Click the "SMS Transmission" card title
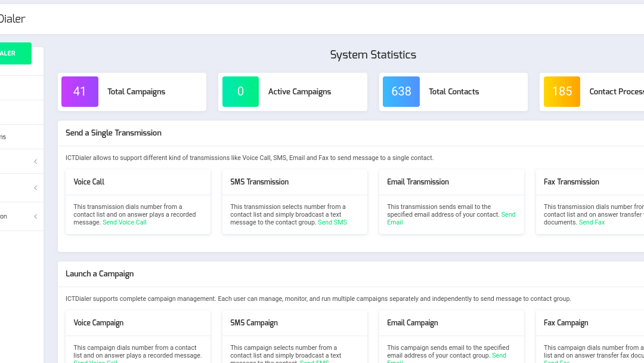Viewport: 644px width, 363px height. click(259, 181)
